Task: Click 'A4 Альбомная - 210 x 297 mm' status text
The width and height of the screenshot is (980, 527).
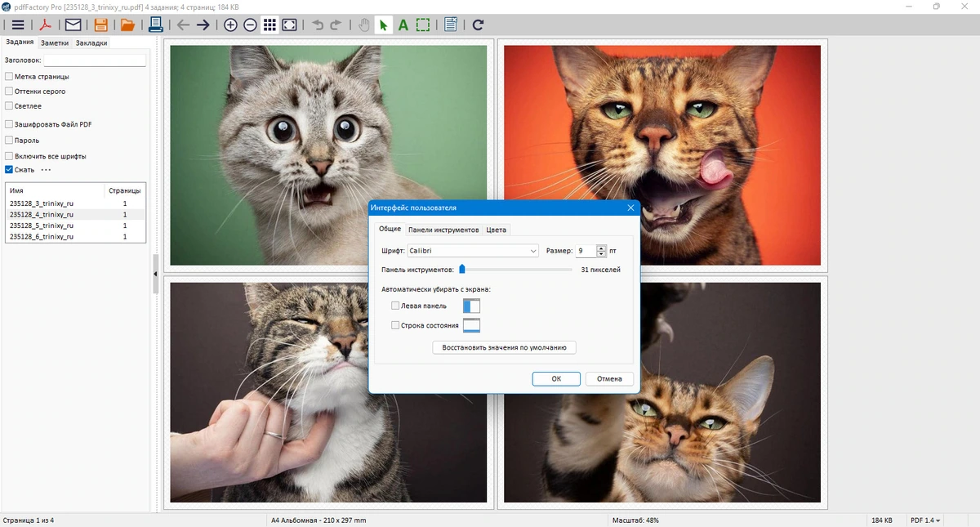Action: [318, 520]
